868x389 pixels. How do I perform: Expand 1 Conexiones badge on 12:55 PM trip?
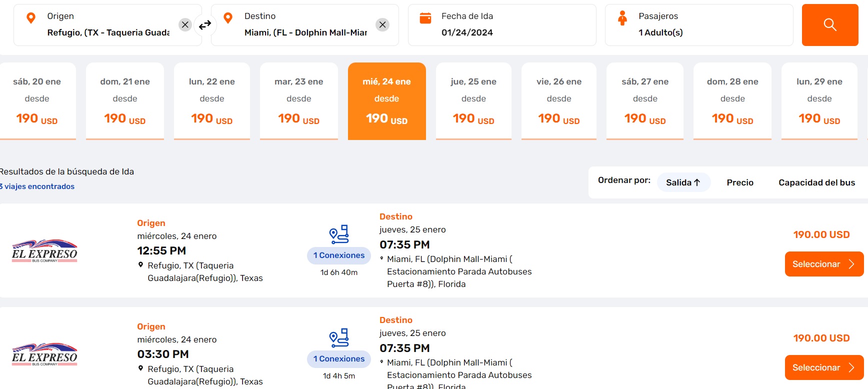click(x=339, y=255)
